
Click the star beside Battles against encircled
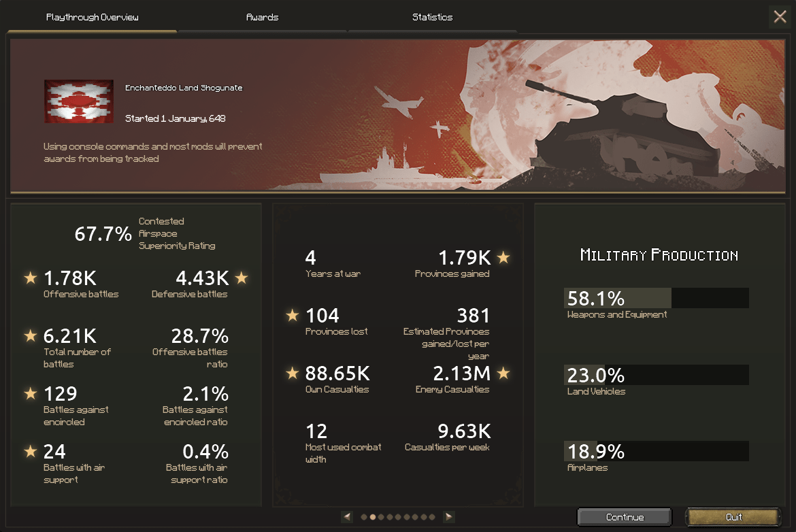click(31, 393)
